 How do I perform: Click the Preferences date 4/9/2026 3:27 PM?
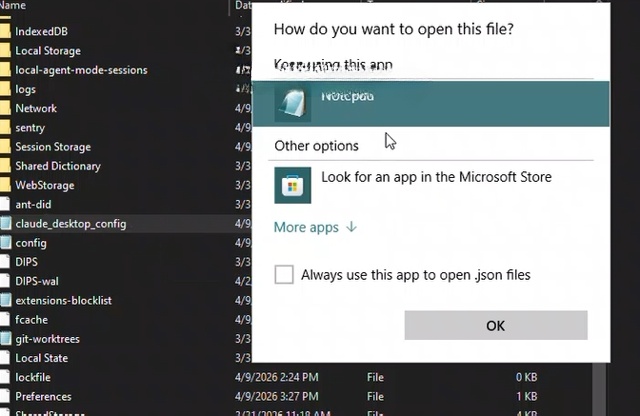(276, 396)
